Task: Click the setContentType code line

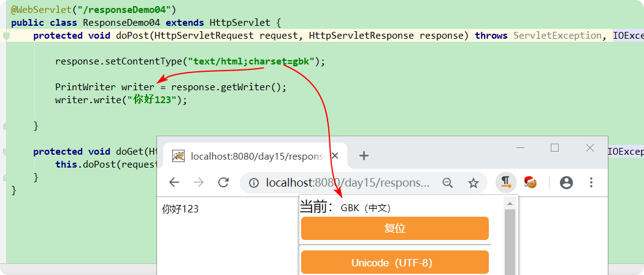Action: pos(190,61)
